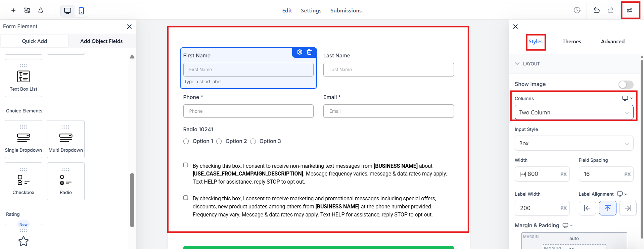Open the version history clock icon
Image resolution: width=644 pixels, height=249 pixels.
pyautogui.click(x=577, y=10)
